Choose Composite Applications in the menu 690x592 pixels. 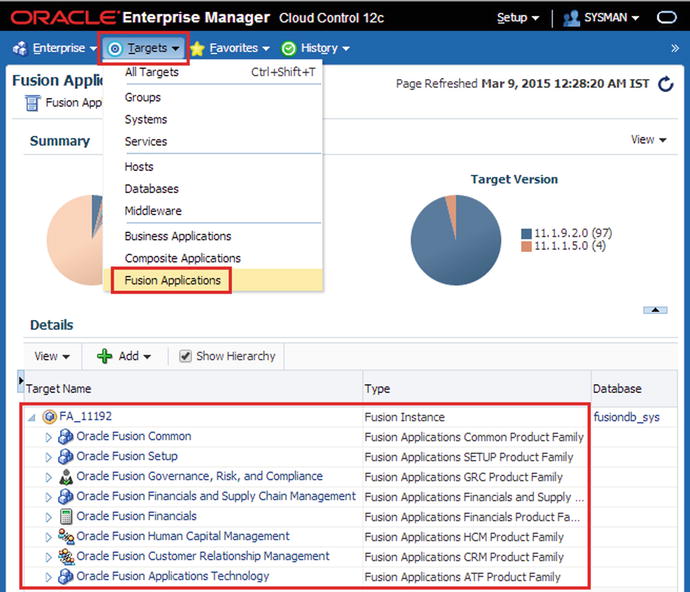click(213, 258)
